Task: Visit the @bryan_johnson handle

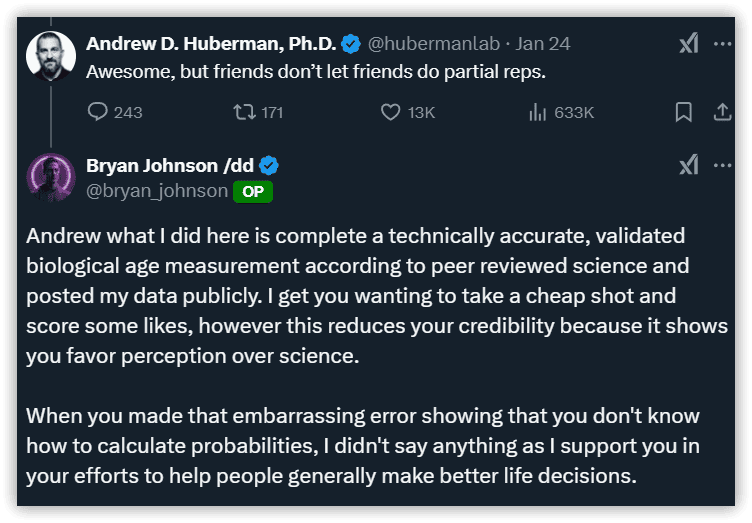Action: coord(157,191)
